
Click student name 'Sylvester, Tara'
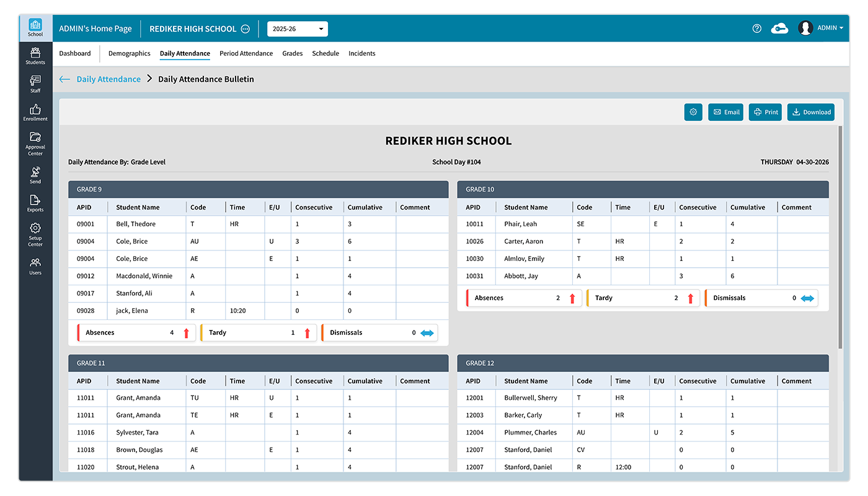coord(137,432)
